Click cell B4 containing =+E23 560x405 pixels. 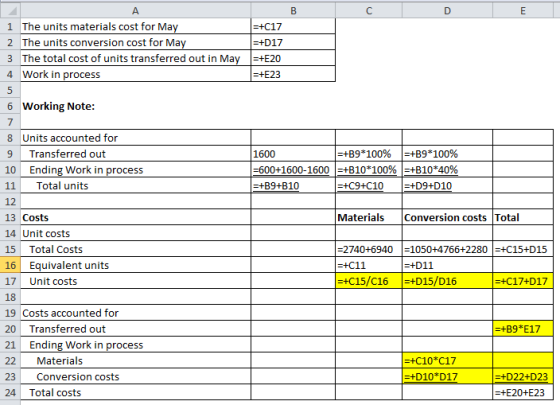(293, 74)
